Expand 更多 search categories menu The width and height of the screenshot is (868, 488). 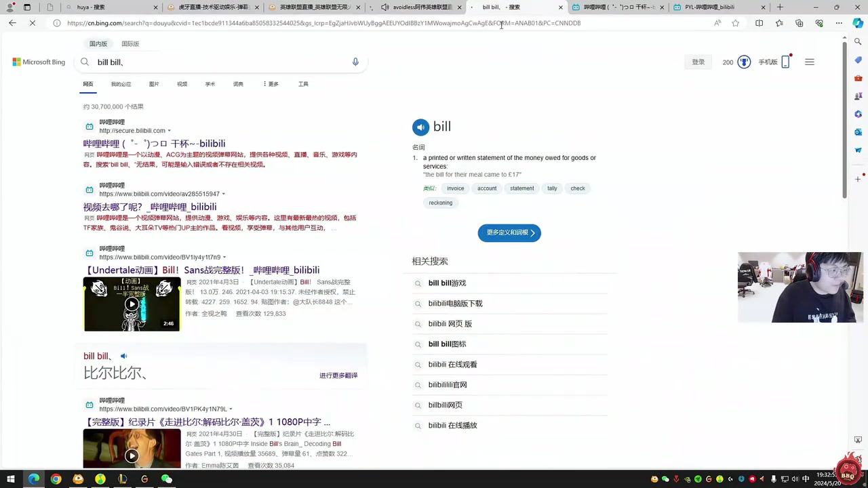point(271,84)
